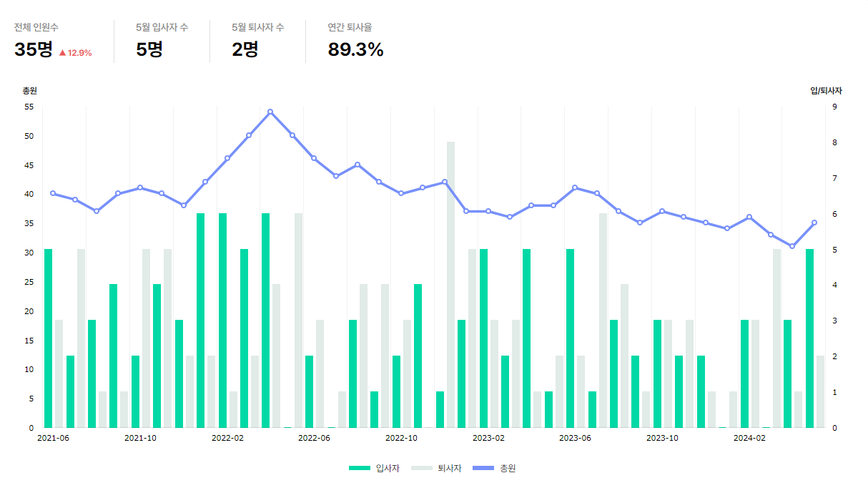Click the 입/퇴사자 axis title

point(826,91)
